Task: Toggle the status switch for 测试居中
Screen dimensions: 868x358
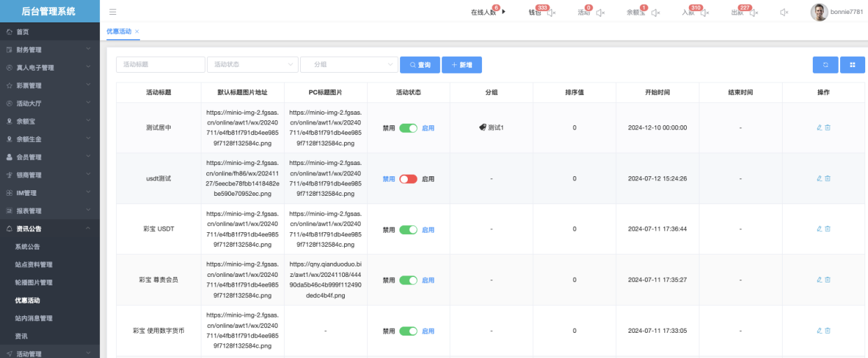Action: point(408,128)
